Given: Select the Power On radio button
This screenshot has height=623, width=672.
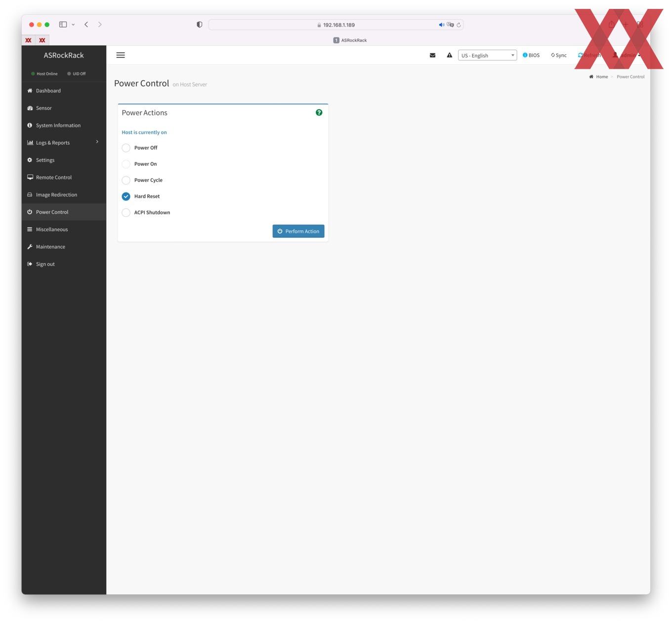Looking at the screenshot, I should (126, 164).
